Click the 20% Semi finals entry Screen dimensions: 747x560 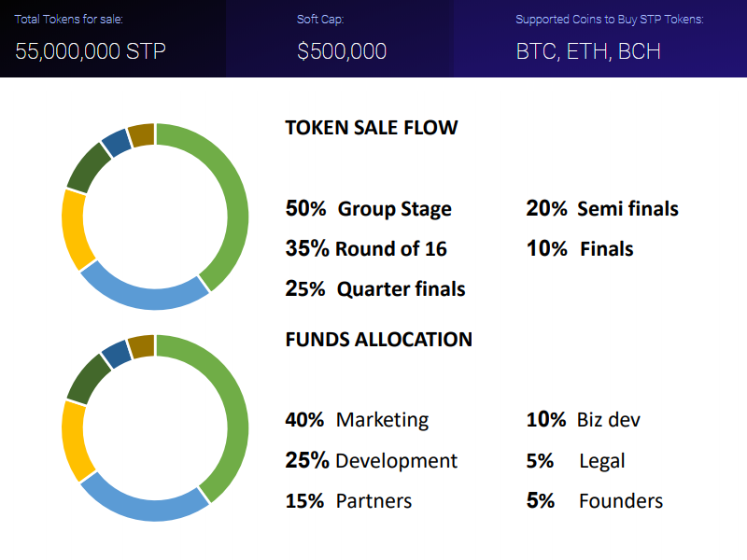click(x=602, y=208)
